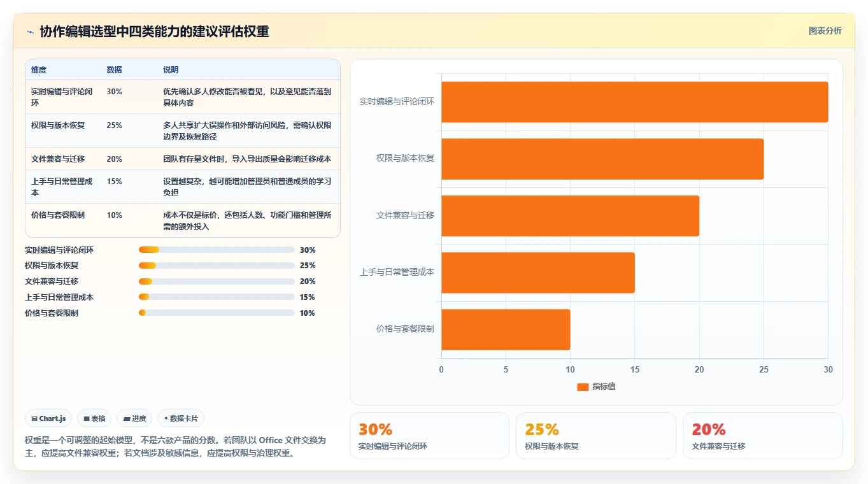Image resolution: width=868 pixels, height=484 pixels.
Task: Click the 上手与日常管理成本 progress bar
Action: [x=217, y=297]
